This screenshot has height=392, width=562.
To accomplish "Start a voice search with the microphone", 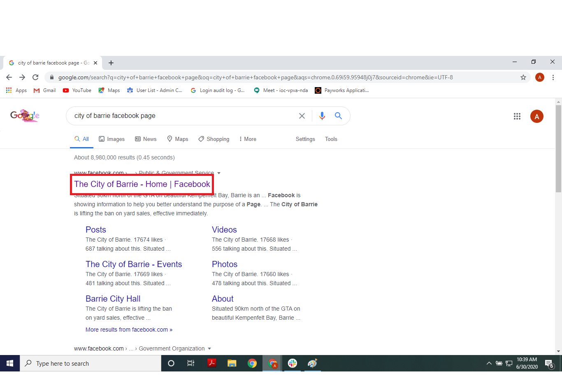I will (322, 116).
